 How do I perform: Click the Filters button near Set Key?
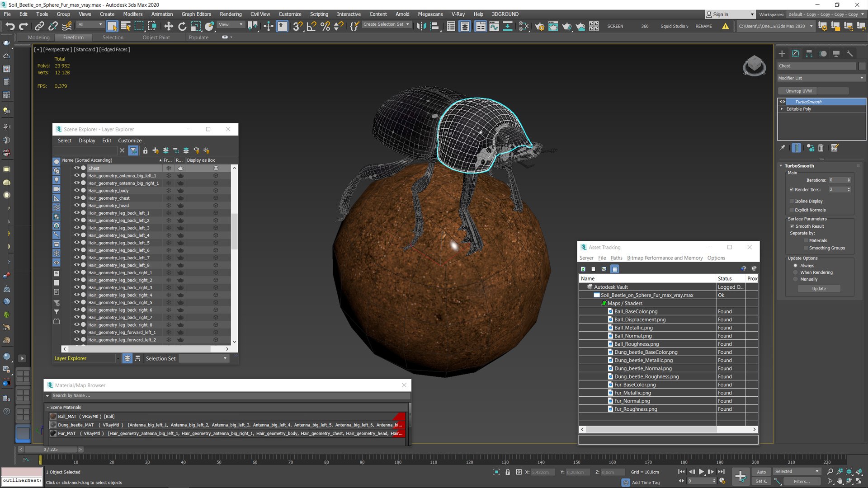(x=801, y=482)
